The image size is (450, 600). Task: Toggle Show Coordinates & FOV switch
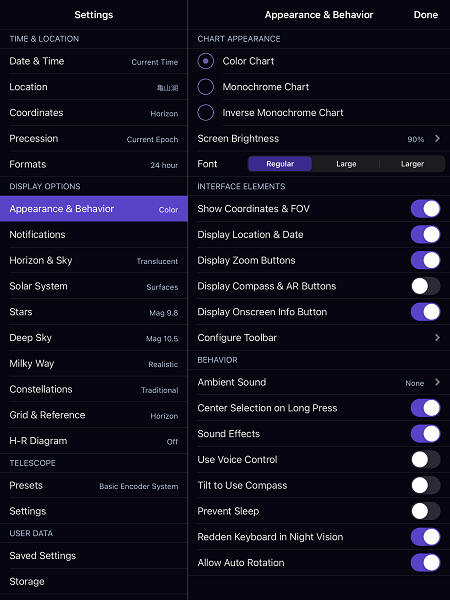426,209
